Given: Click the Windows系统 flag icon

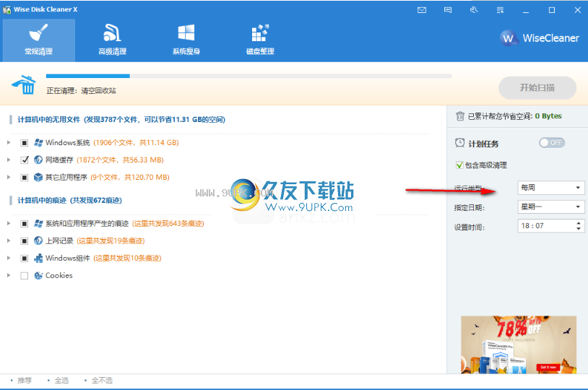Looking at the screenshot, I should click(x=38, y=142).
